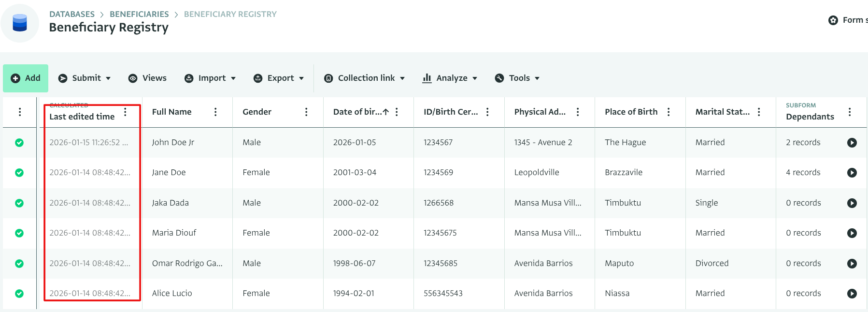
Task: Open the Full Name column options menu
Action: coord(215,112)
